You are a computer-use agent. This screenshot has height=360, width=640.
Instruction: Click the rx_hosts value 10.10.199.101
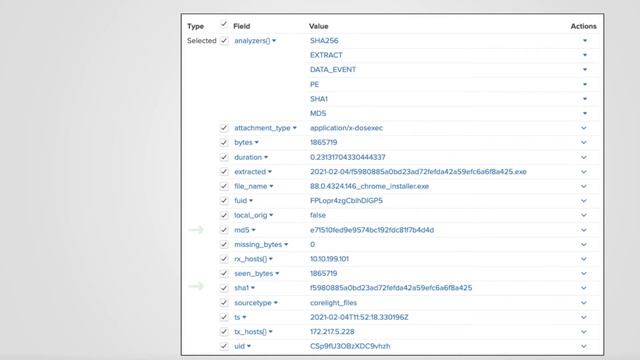(329, 259)
